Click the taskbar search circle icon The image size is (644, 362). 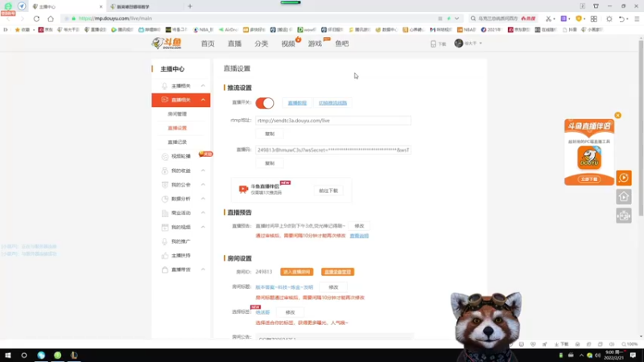(24, 356)
